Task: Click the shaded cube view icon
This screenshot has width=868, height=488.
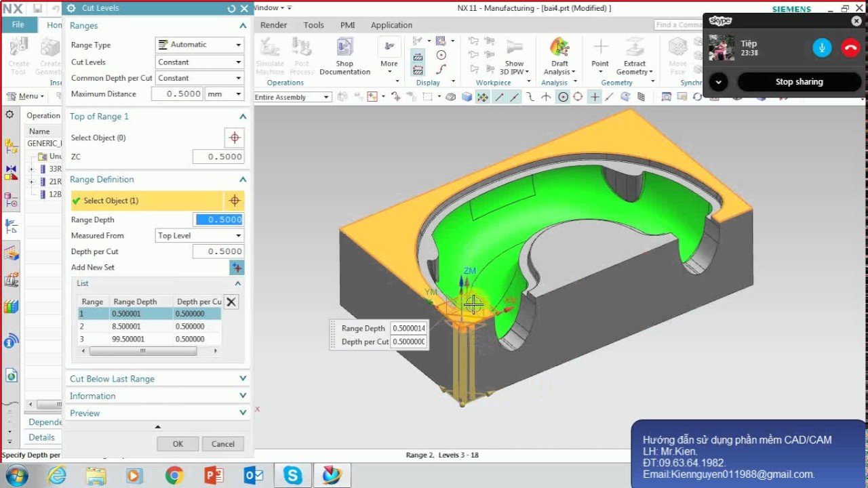Action: (467, 97)
